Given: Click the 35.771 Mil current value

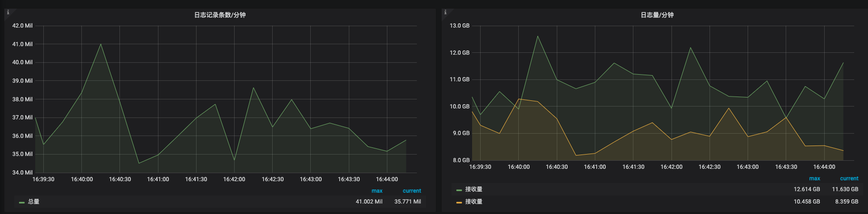Looking at the screenshot, I should [x=407, y=202].
